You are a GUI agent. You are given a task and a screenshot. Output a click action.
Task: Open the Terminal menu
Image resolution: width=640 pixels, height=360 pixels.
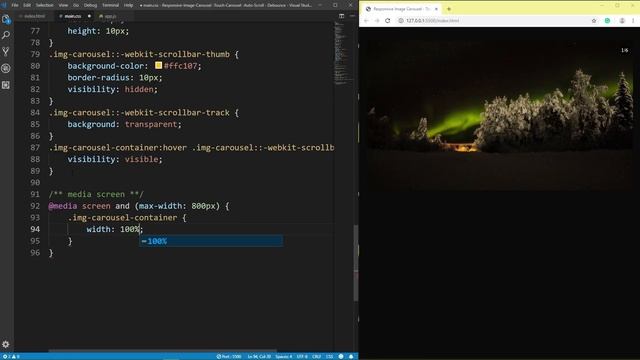[x=110, y=5]
